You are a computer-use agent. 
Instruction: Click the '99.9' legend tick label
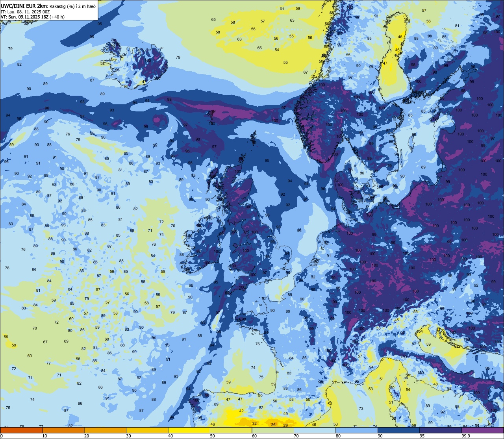point(466,436)
